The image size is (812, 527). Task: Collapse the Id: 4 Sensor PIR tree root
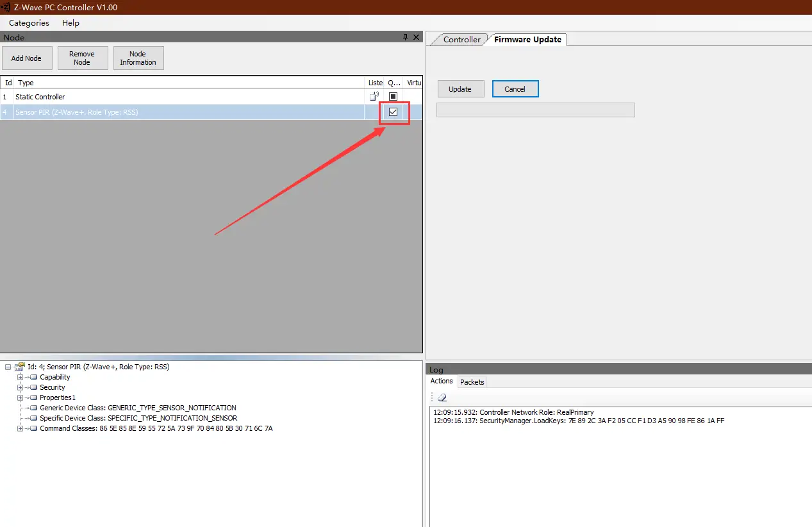pos(8,367)
